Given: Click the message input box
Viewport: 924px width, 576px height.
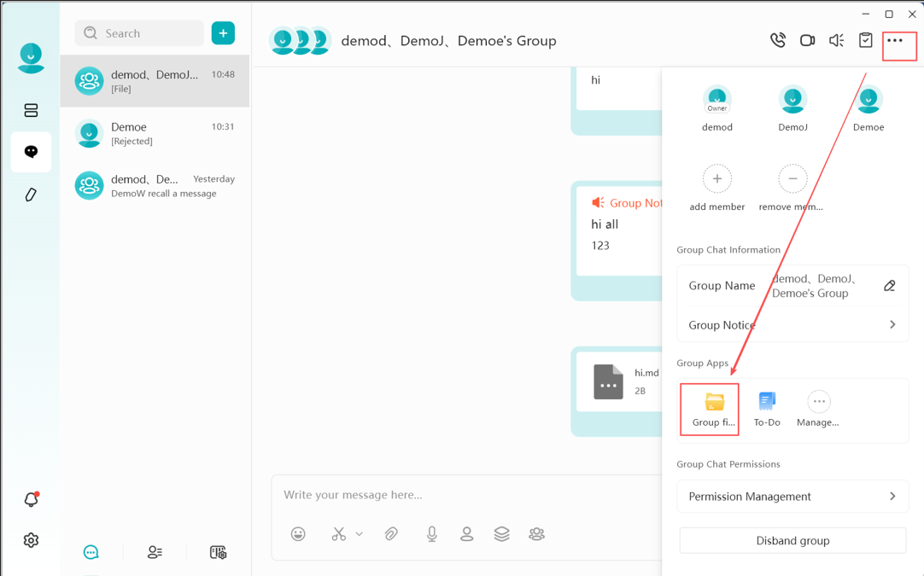Looking at the screenshot, I should tap(467, 495).
